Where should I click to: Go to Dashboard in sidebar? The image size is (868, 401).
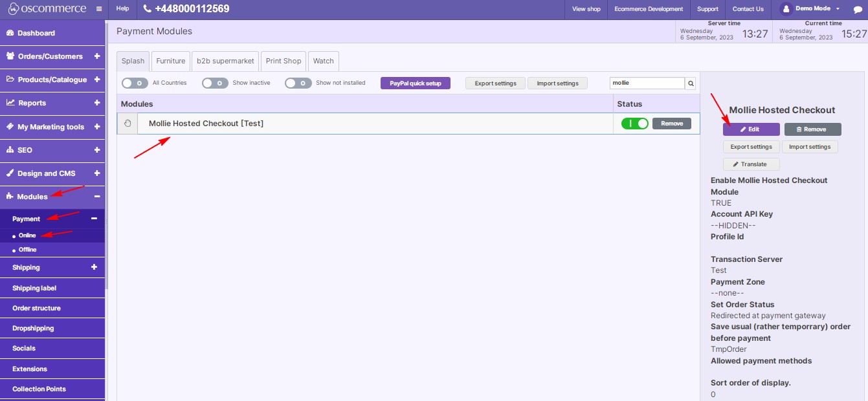pos(52,33)
